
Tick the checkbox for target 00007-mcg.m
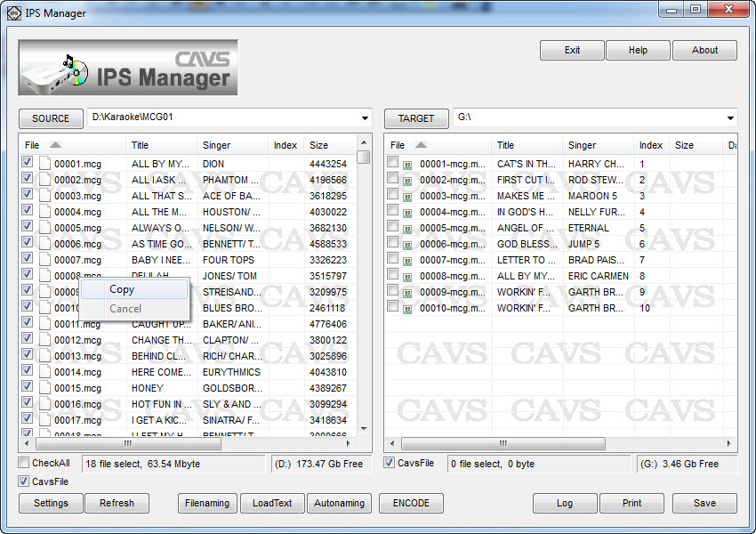tap(392, 259)
